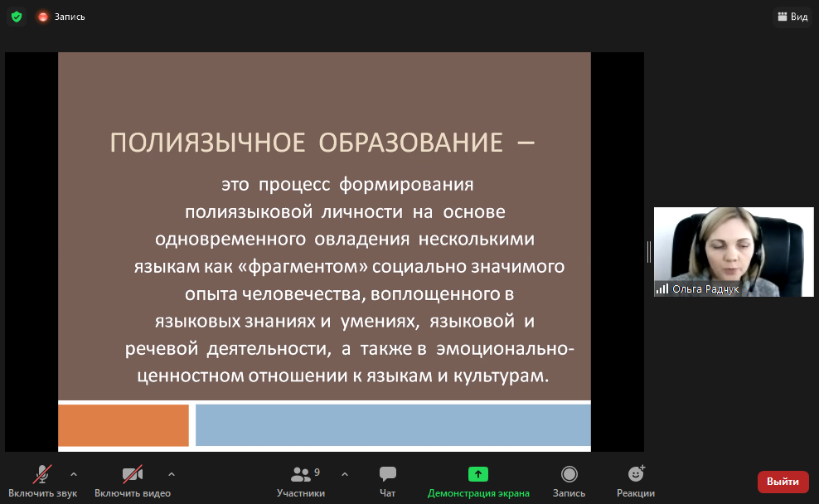Click the panel divider handle beside shared screen

point(649,252)
